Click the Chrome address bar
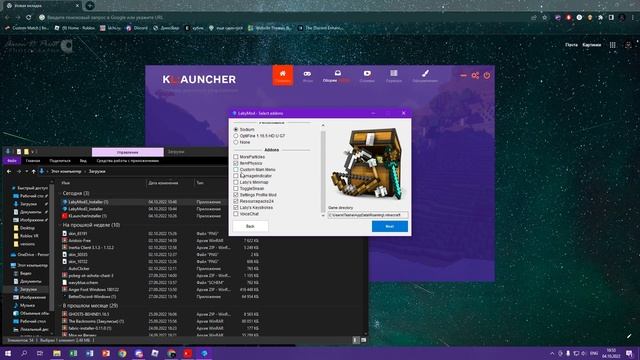This screenshot has height=360, width=640. (x=282, y=18)
